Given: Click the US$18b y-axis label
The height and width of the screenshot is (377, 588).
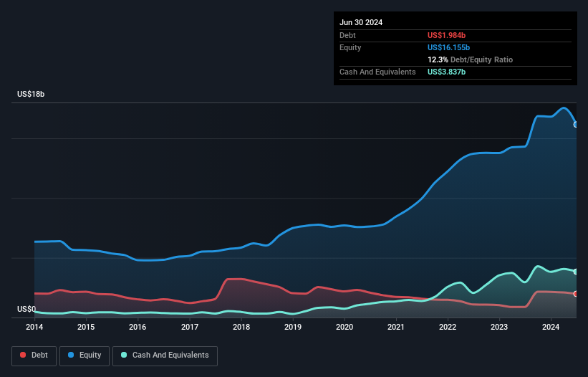Looking at the screenshot, I should pyautogui.click(x=31, y=94).
